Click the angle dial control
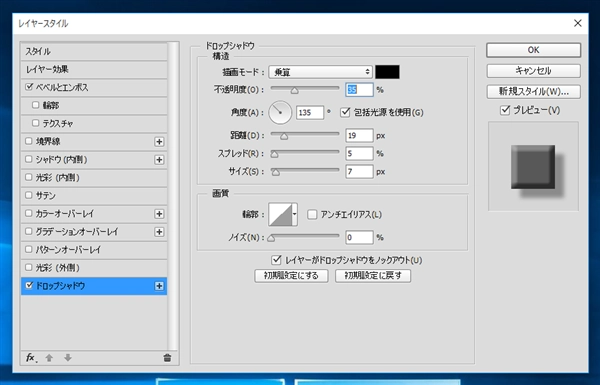Screen dimensions: 600x385 pos(280,113)
